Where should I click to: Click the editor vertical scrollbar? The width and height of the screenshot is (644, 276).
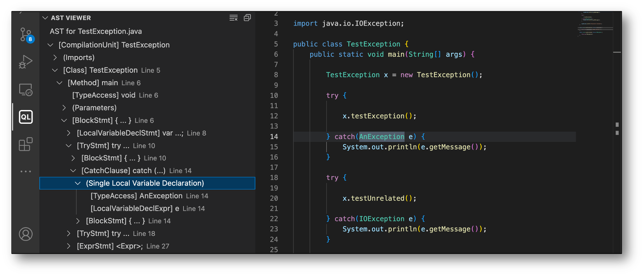click(x=617, y=132)
